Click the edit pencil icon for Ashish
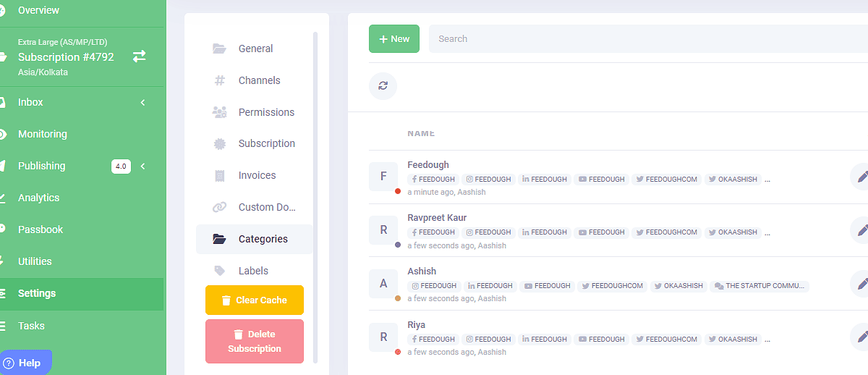 pos(861,284)
